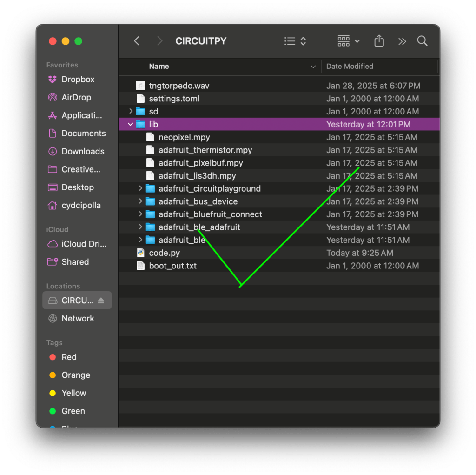Sort by Date Modified column
The height and width of the screenshot is (475, 476).
350,67
